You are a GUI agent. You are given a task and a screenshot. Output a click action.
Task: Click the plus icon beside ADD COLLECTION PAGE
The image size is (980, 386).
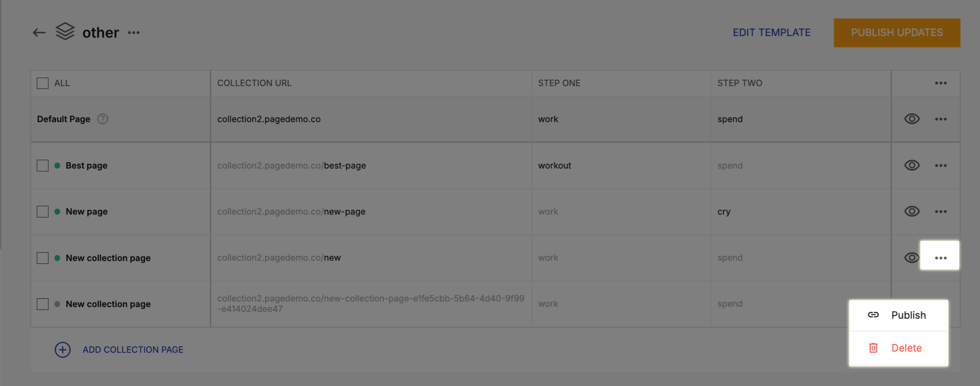pos(62,350)
